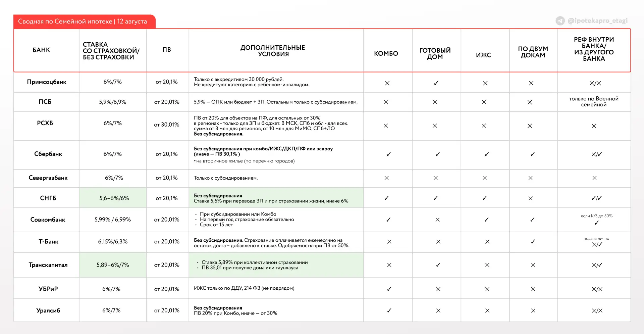Click the checkmark for УБРиР КОМБО

[x=389, y=289]
